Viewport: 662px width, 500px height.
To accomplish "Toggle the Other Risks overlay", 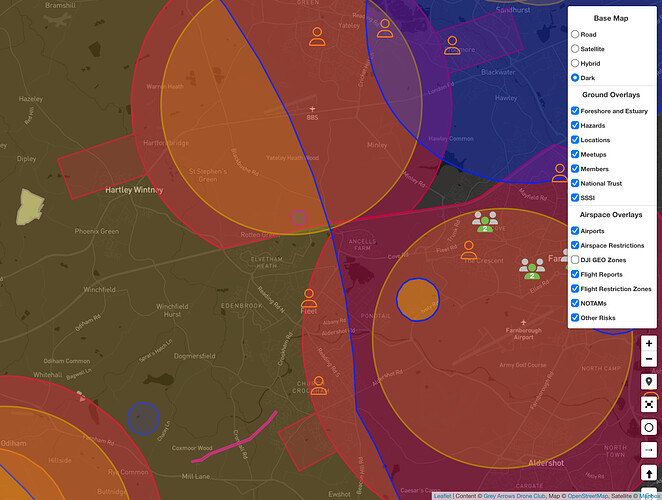I will tap(575, 318).
